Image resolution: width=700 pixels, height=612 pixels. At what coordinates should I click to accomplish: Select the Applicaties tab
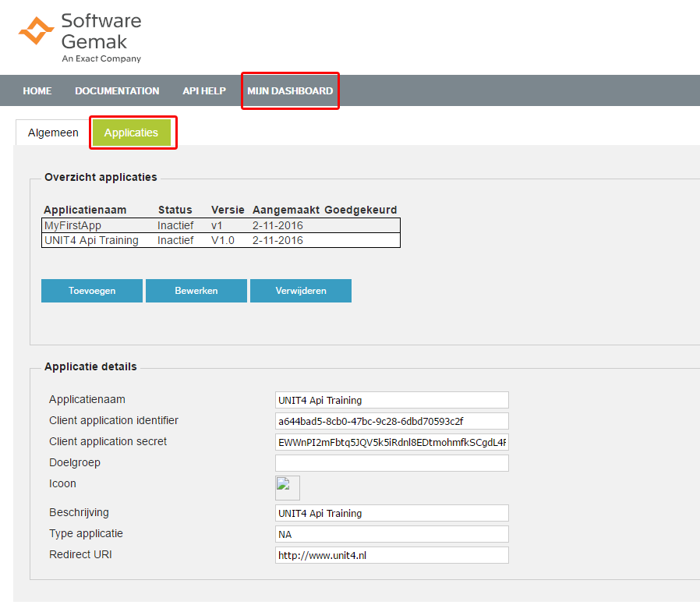131,133
